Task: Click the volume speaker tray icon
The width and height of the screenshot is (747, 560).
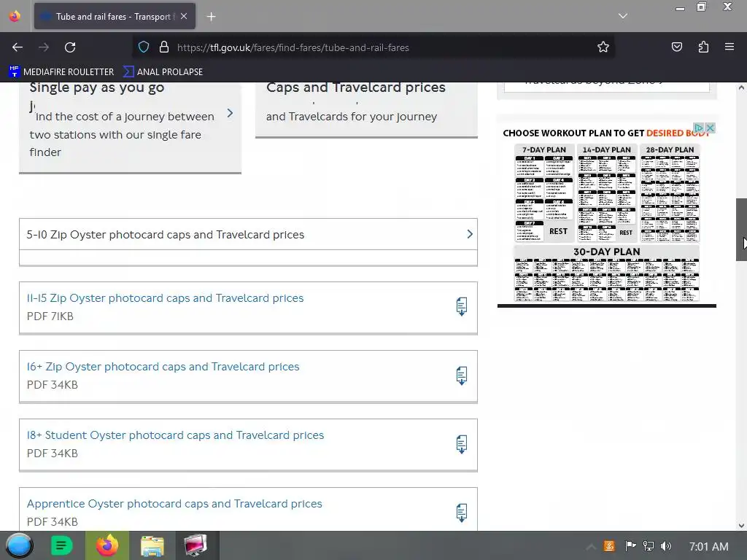Action: [666, 546]
